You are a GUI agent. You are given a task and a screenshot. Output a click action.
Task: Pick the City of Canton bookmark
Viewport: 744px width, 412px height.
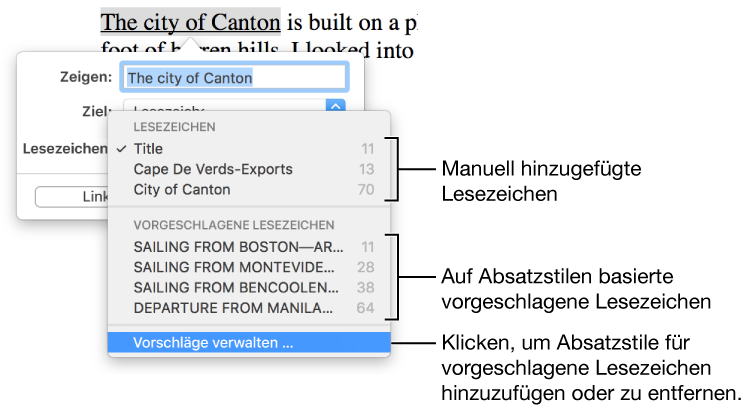tap(182, 189)
